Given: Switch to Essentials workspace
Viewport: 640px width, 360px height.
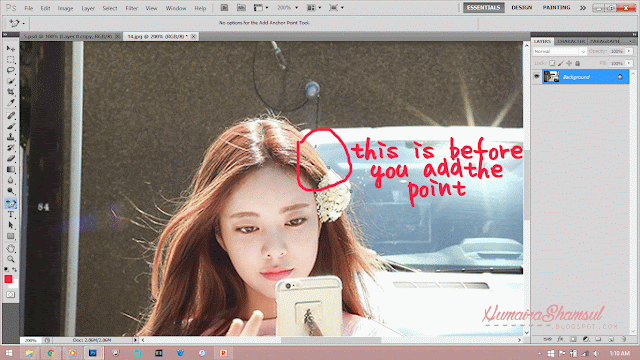Looking at the screenshot, I should tap(484, 8).
